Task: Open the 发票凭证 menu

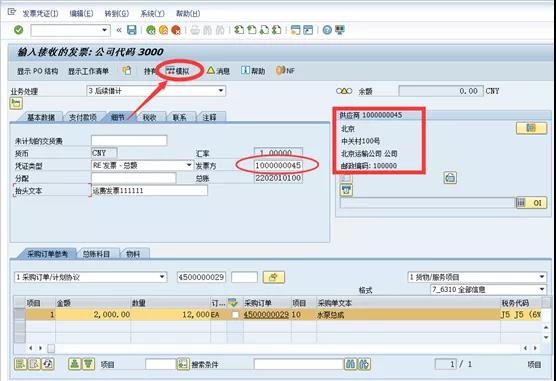Action: coord(40,13)
